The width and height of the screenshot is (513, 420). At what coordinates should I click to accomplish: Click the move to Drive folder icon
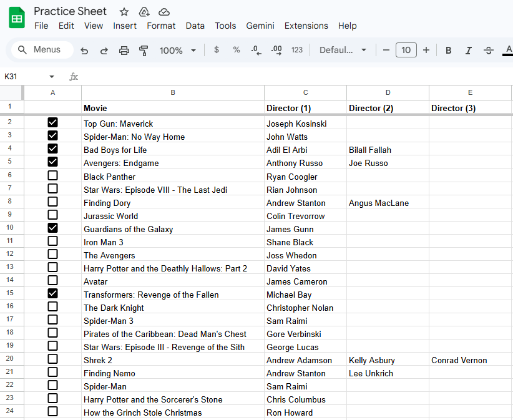144,12
